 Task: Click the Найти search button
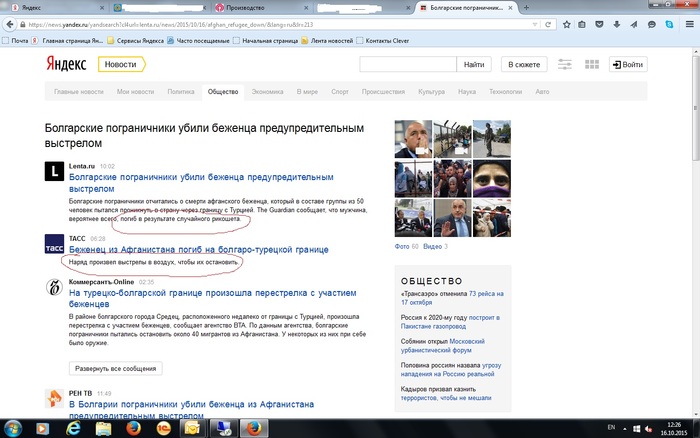pos(474,64)
